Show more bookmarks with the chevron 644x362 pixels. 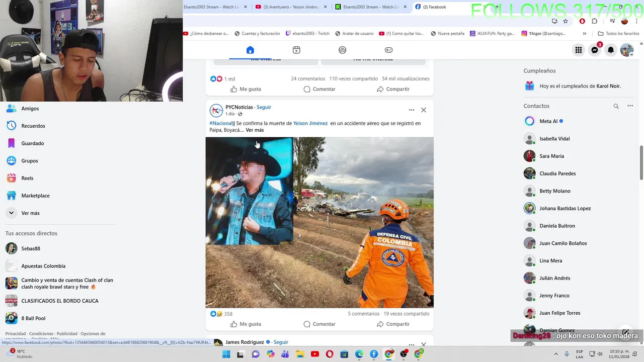(584, 34)
